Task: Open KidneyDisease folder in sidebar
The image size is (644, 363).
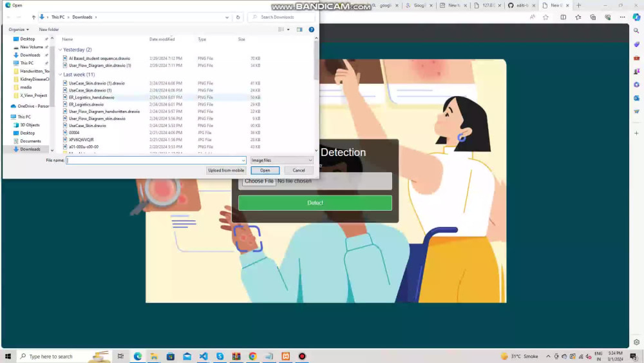Action: click(x=35, y=79)
